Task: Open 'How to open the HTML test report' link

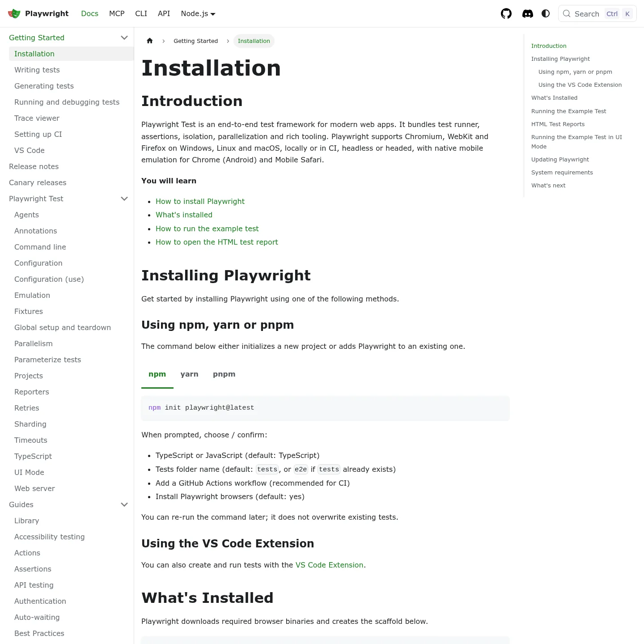Action: (x=217, y=242)
